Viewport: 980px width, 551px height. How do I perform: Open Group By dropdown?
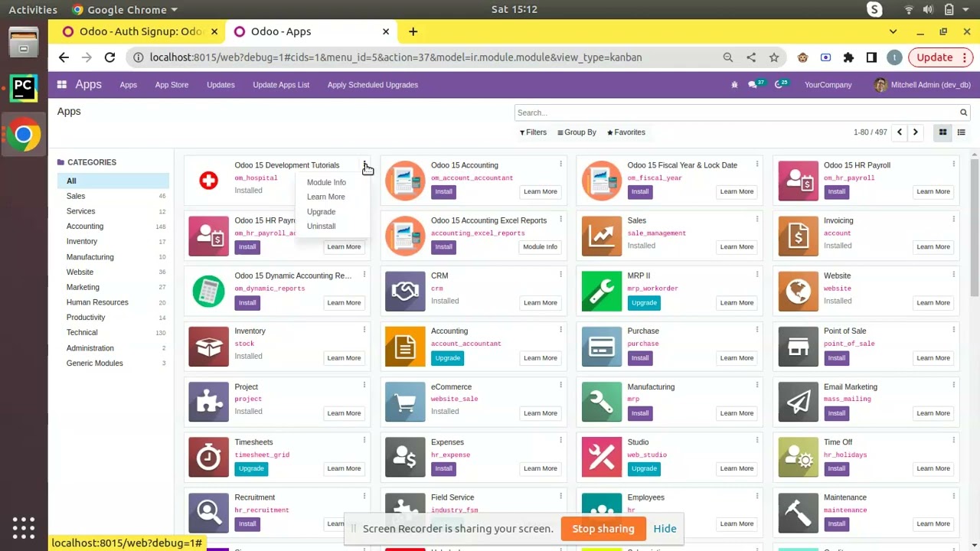pos(577,132)
